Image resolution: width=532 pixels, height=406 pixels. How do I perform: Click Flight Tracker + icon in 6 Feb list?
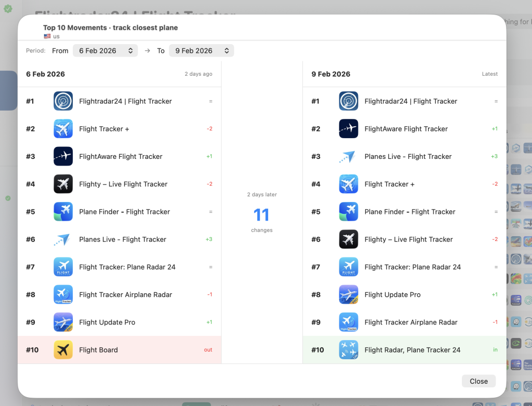click(x=63, y=129)
